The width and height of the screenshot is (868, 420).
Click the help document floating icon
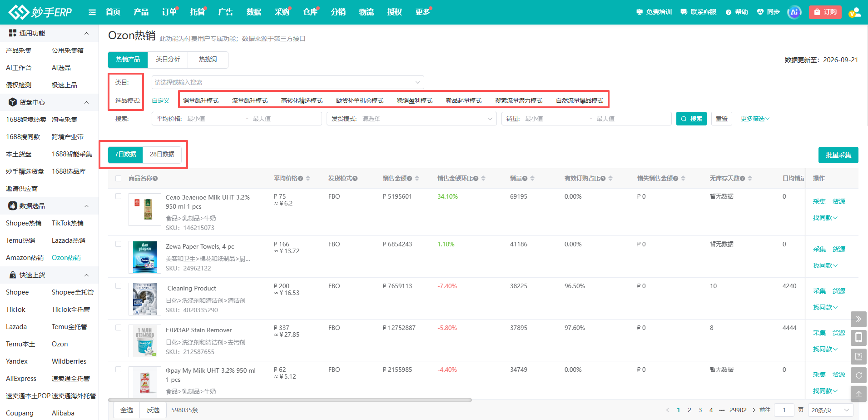click(858, 356)
